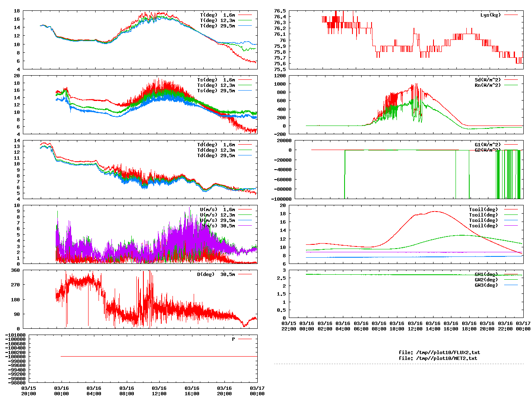The height and width of the screenshot is (399, 532).
Task: Click the G1(W/m^2) legend label
Action: coord(488,145)
